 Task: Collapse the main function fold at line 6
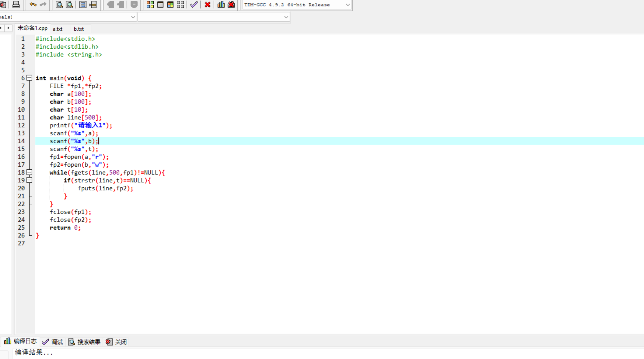(29, 78)
